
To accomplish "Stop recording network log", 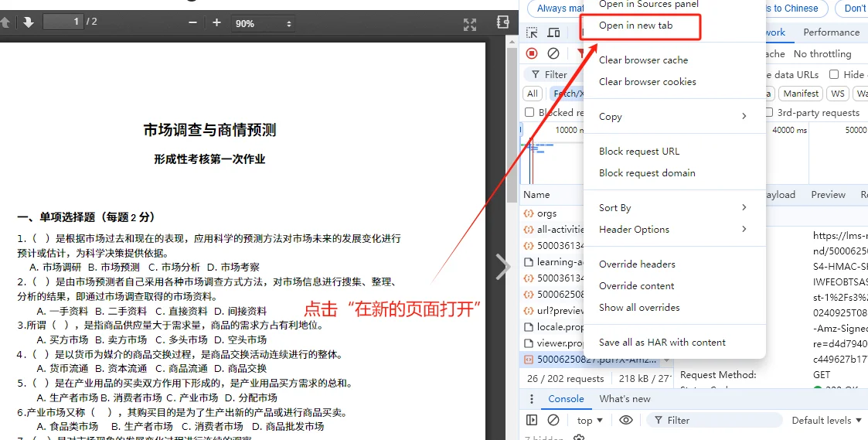I will point(532,54).
